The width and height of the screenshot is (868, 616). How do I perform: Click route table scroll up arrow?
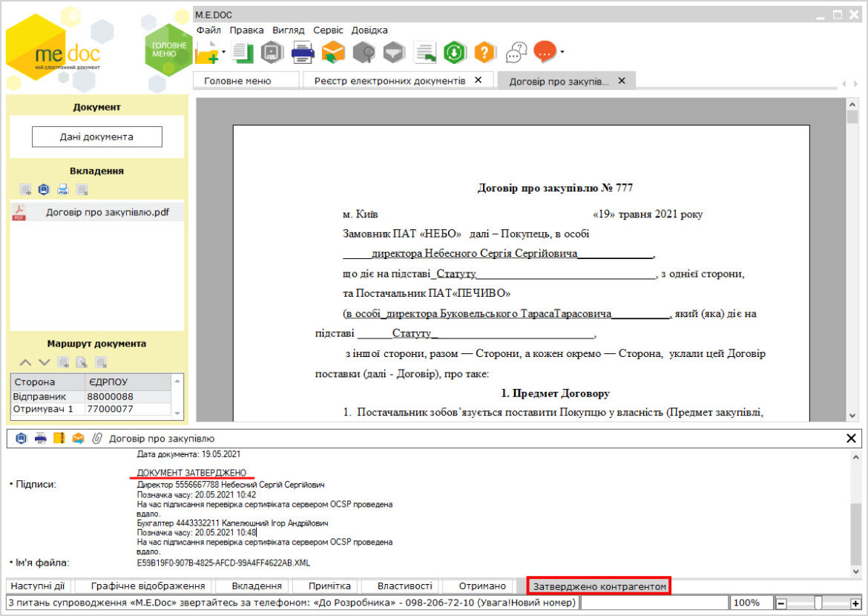coord(177,381)
